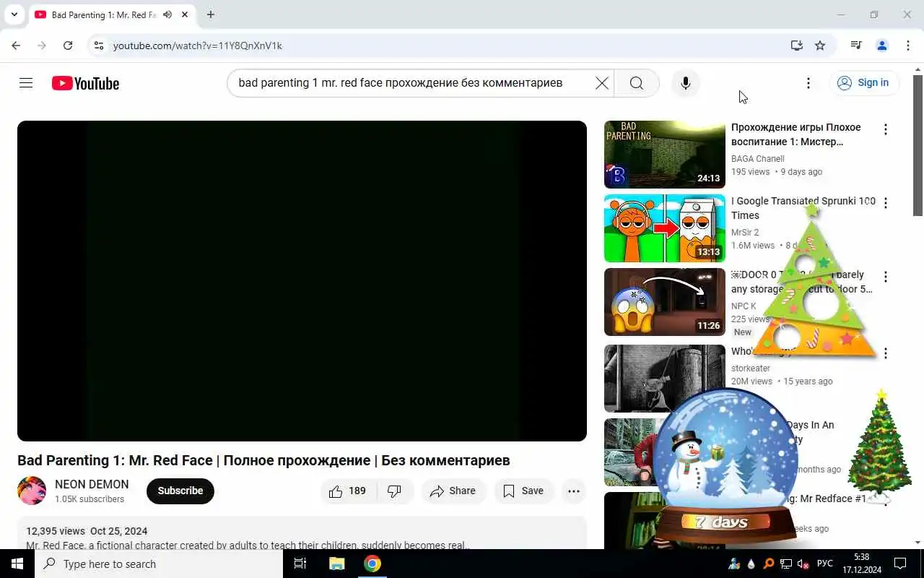
Task: Click the video player area
Action: coord(302,280)
